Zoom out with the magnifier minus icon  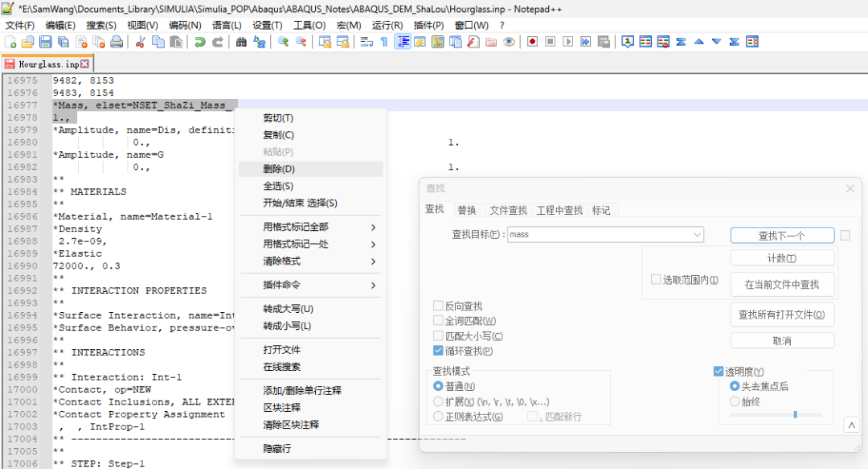tap(301, 42)
